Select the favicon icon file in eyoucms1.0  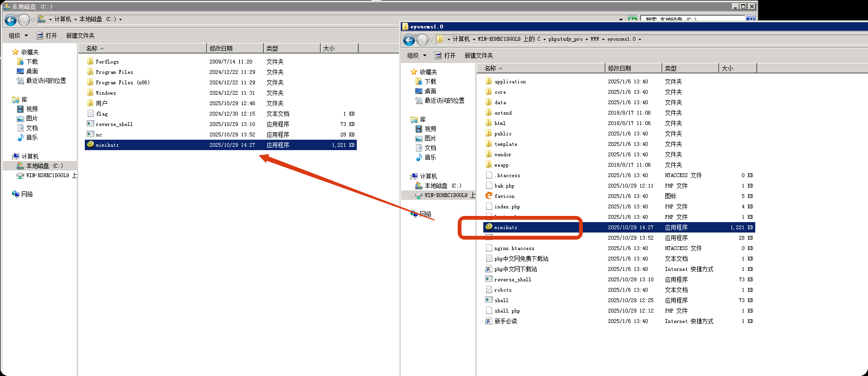pos(504,196)
